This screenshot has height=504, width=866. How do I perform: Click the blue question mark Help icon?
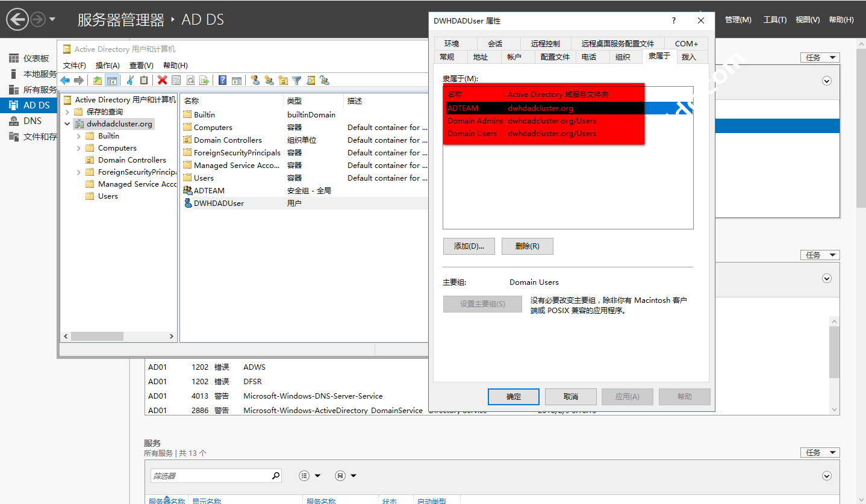222,80
